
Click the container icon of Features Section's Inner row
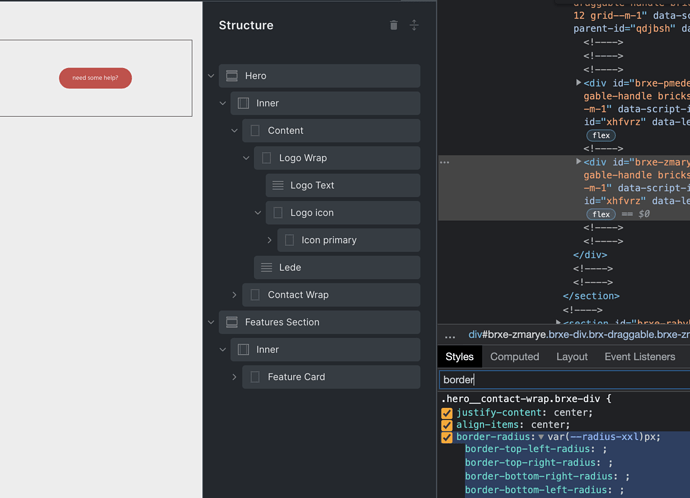point(243,349)
